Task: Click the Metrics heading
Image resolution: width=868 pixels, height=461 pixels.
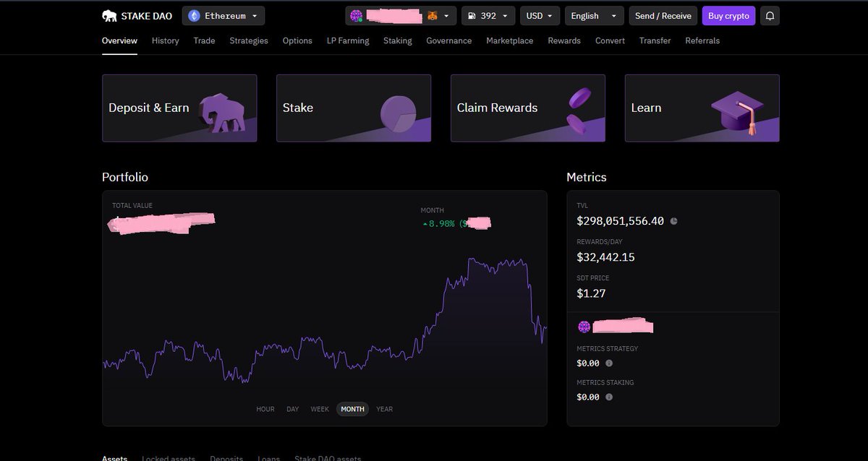Action: [587, 177]
